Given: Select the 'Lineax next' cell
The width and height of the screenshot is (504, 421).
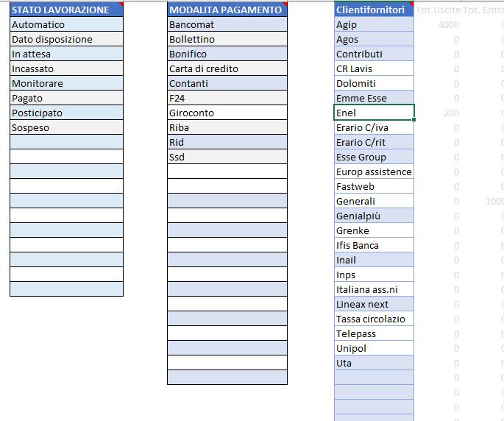Looking at the screenshot, I should 375,305.
